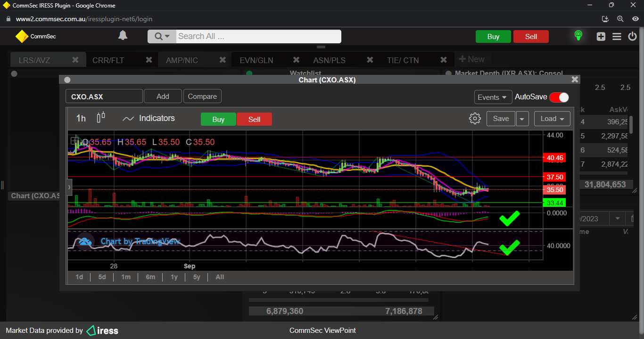Viewport: 644px width, 339px height.
Task: Expand the left chart side panel arrow
Action: tap(69, 187)
